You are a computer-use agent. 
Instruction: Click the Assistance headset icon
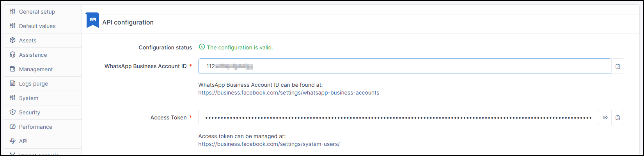[x=12, y=55]
